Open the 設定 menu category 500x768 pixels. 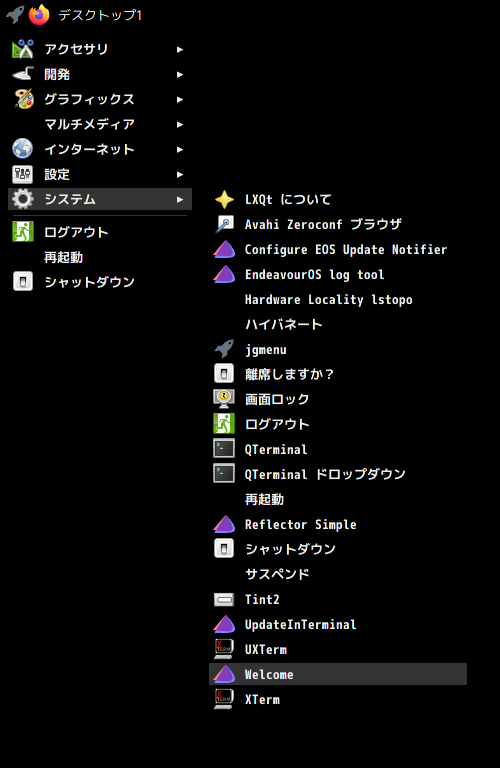point(100,174)
